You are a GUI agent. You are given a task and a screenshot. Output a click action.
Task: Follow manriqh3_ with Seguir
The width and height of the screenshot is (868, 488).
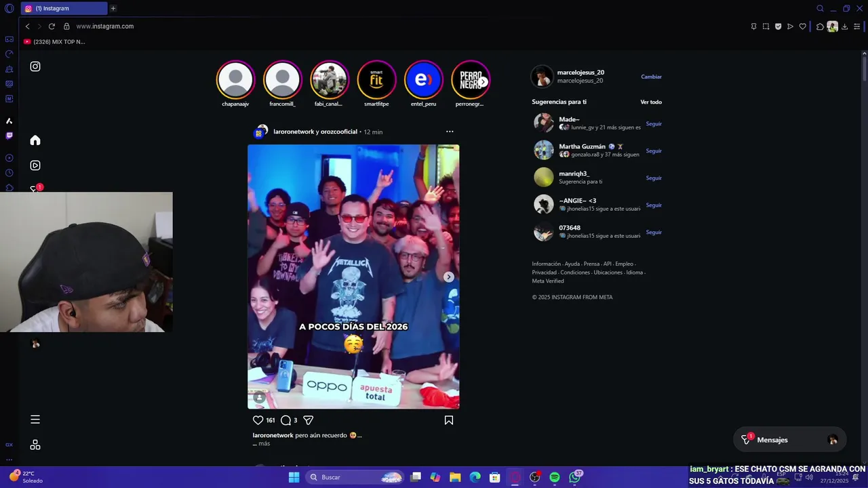pos(654,178)
